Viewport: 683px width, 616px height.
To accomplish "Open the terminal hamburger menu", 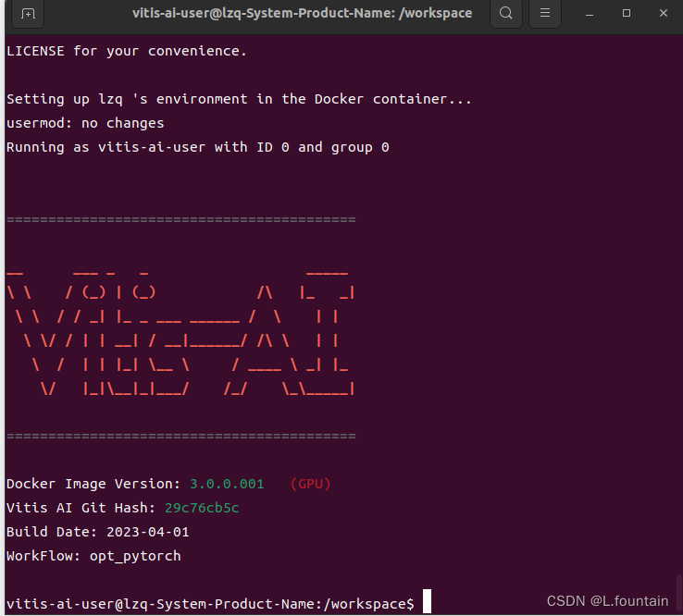I will coord(544,14).
